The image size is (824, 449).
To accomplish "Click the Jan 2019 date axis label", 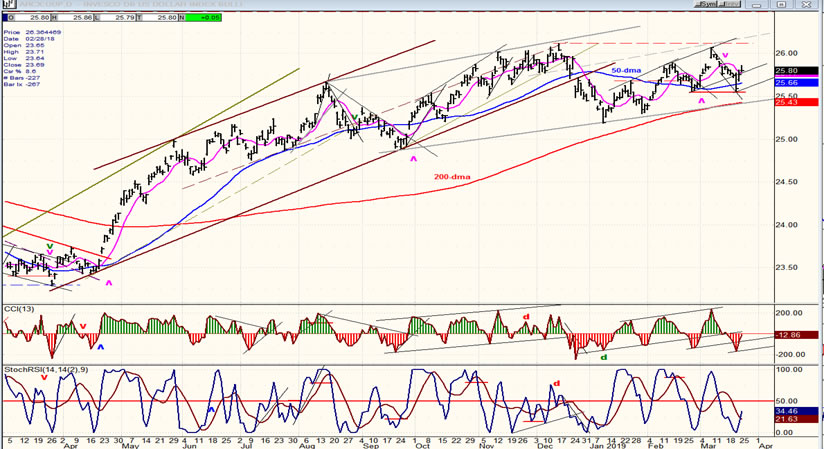I will click(607, 445).
